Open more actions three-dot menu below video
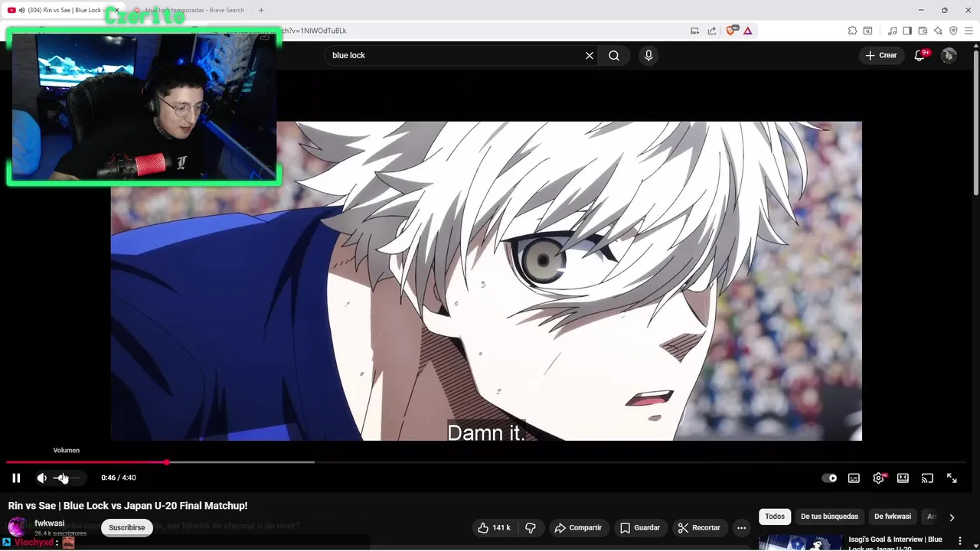 [741, 527]
